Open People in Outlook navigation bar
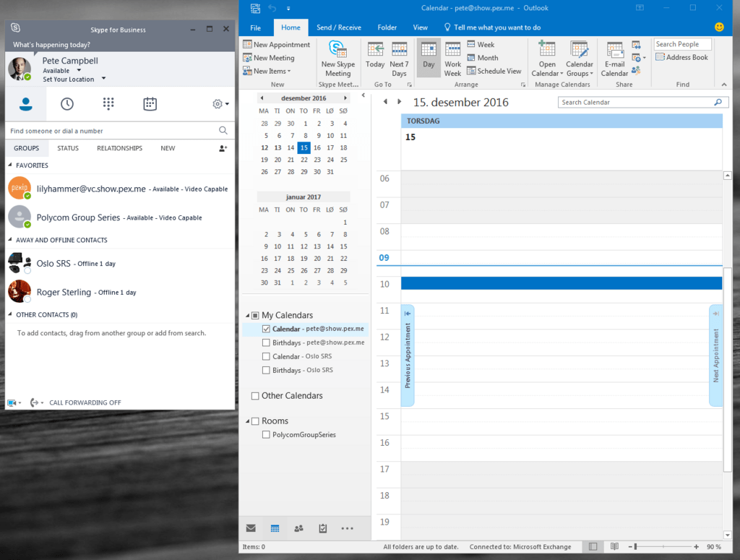Viewport: 740px width, 560px height. coord(298,528)
